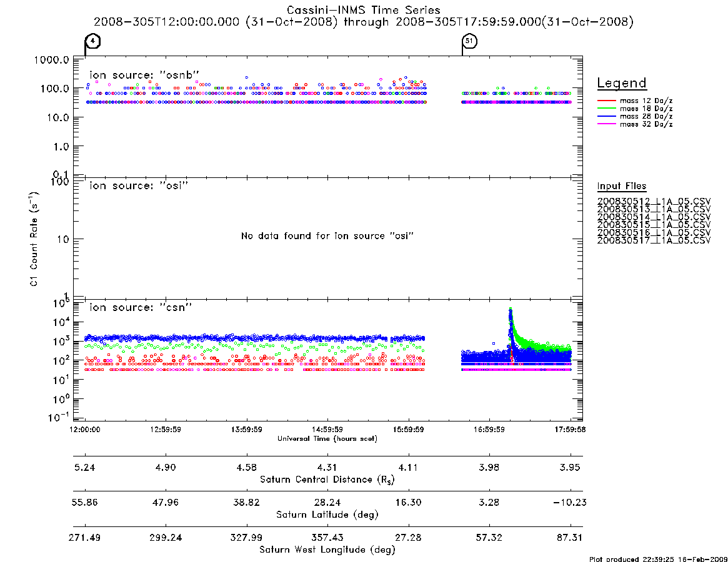Click the 57.32 longitude value
Image resolution: width=728 pixels, height=562 pixels.
(489, 538)
